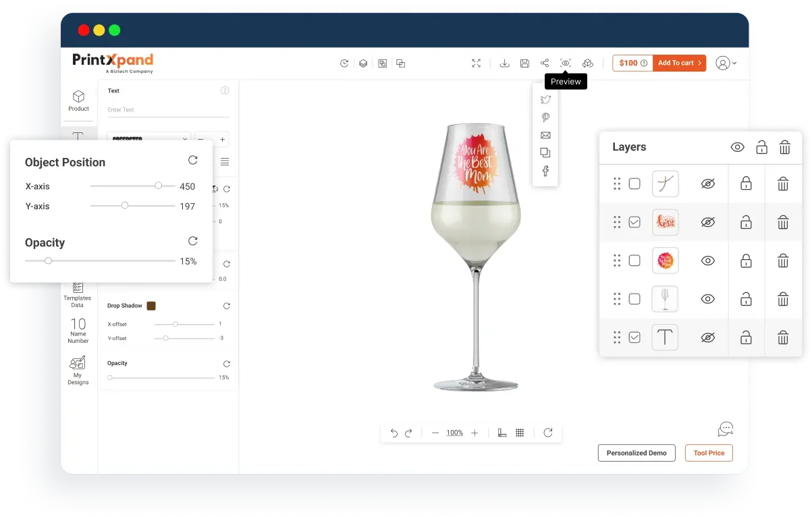Click the Add To cart button
Viewport: 812px width, 517px height.
679,63
